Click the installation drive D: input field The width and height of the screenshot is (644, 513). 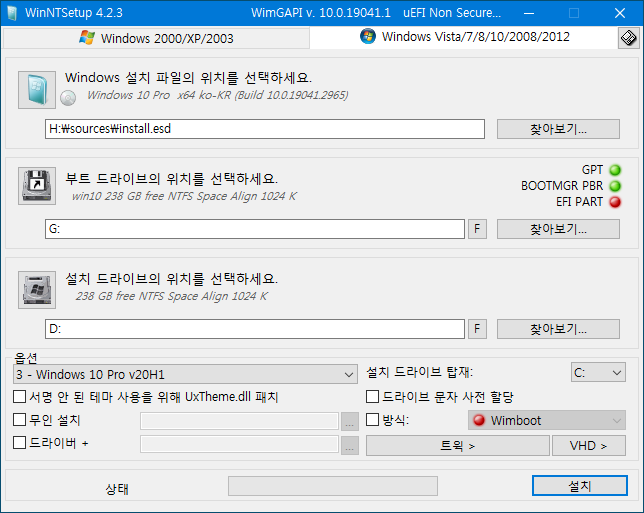click(x=255, y=329)
